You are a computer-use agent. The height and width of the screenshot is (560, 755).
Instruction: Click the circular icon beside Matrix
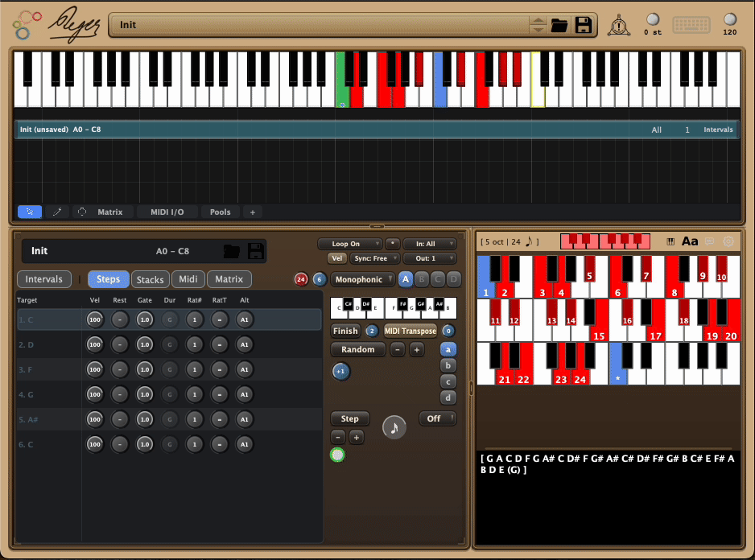click(x=82, y=212)
